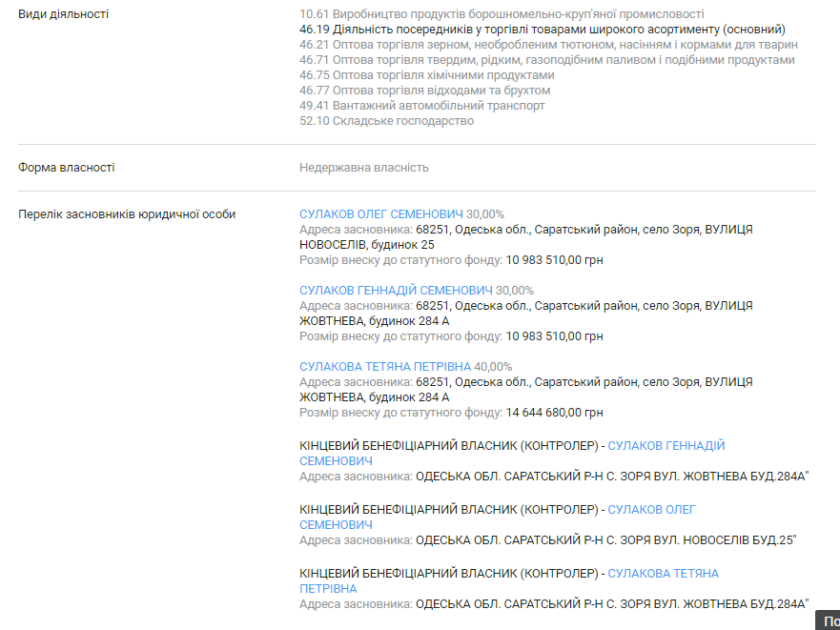Open founder link Сулаков Олег Семенович with 30% share

[x=380, y=214]
